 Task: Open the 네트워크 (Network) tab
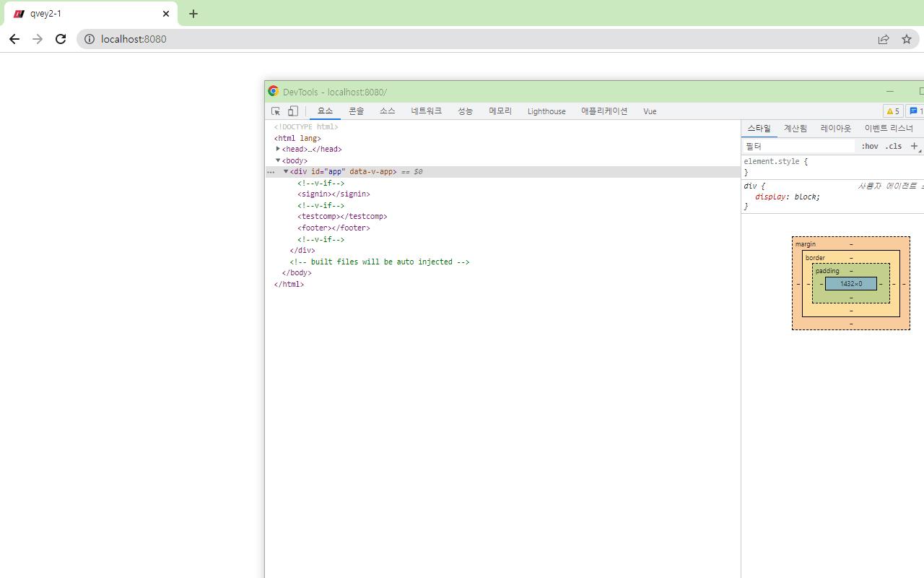pyautogui.click(x=427, y=111)
